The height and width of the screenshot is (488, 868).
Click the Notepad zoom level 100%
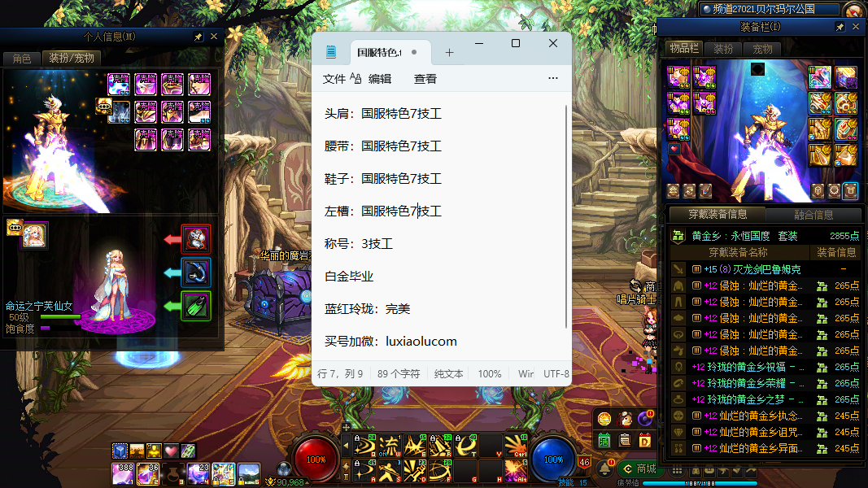490,374
